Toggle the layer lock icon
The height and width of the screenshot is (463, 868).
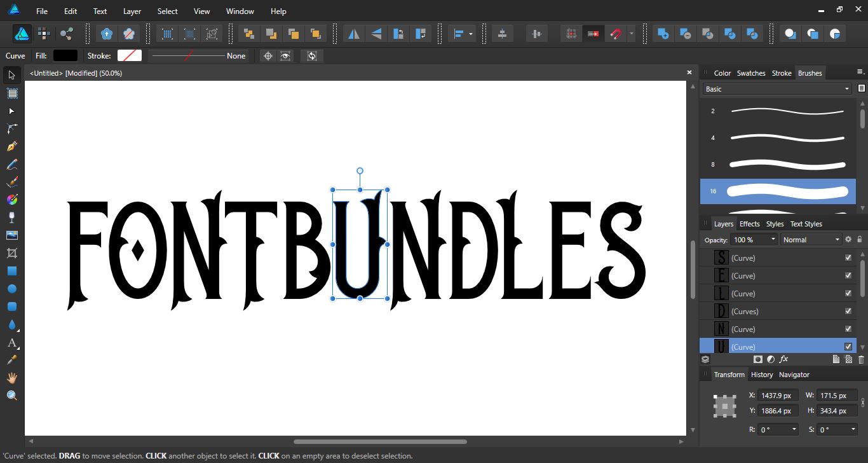[860, 240]
